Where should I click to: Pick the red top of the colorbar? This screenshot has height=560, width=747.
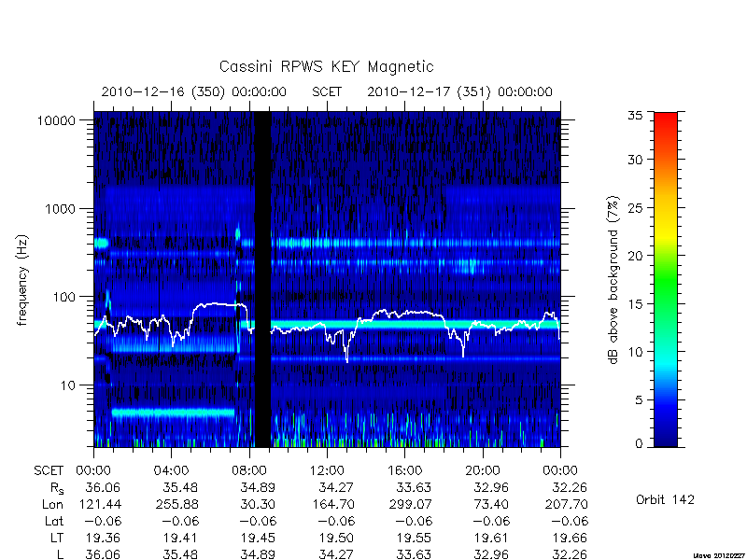(666, 119)
